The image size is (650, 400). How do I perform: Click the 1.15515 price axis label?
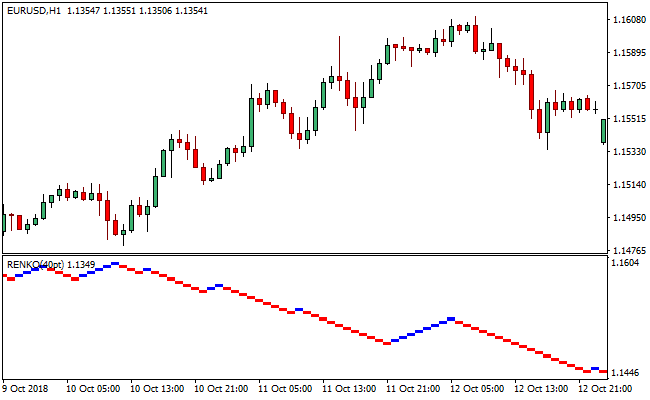[630, 119]
